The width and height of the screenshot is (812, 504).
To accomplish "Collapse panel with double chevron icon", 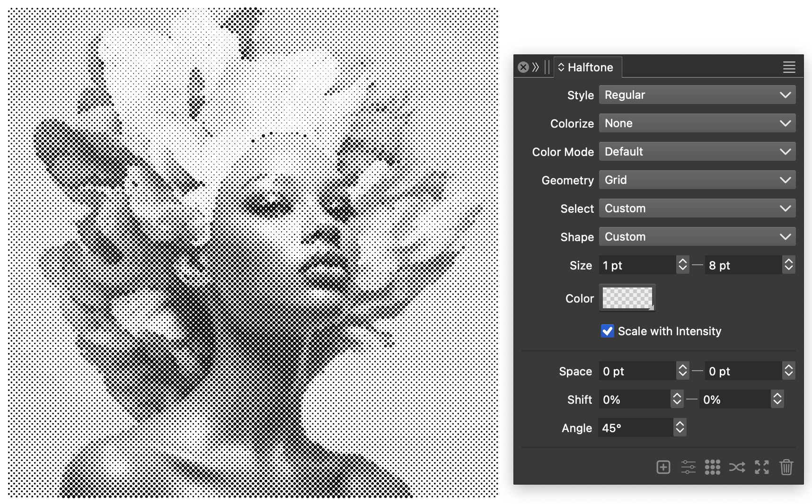I will tap(536, 67).
